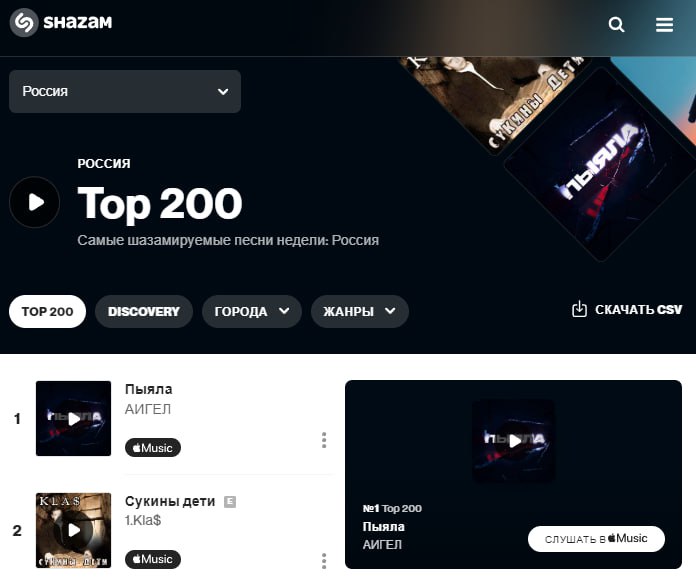Viewport: 696px width, 581px height.
Task: Expand the ГОРОДА cities dropdown
Action: click(x=252, y=312)
